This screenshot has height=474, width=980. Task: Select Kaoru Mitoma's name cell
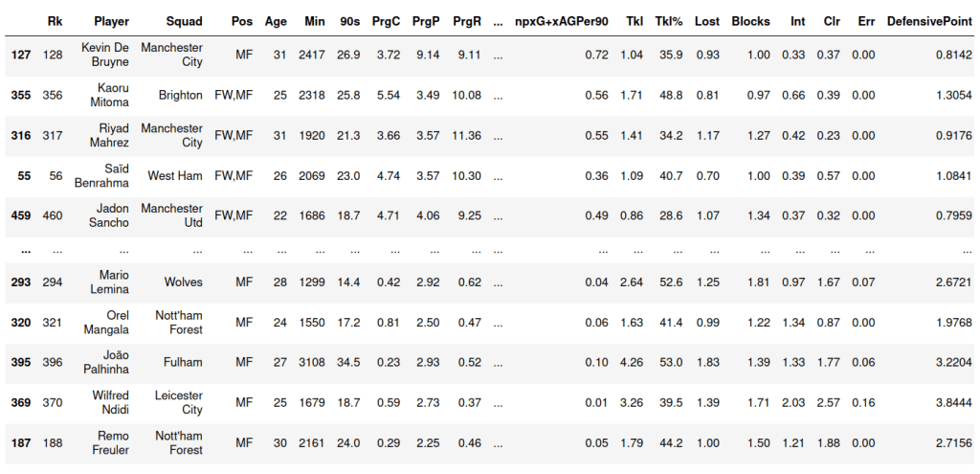pos(110,95)
